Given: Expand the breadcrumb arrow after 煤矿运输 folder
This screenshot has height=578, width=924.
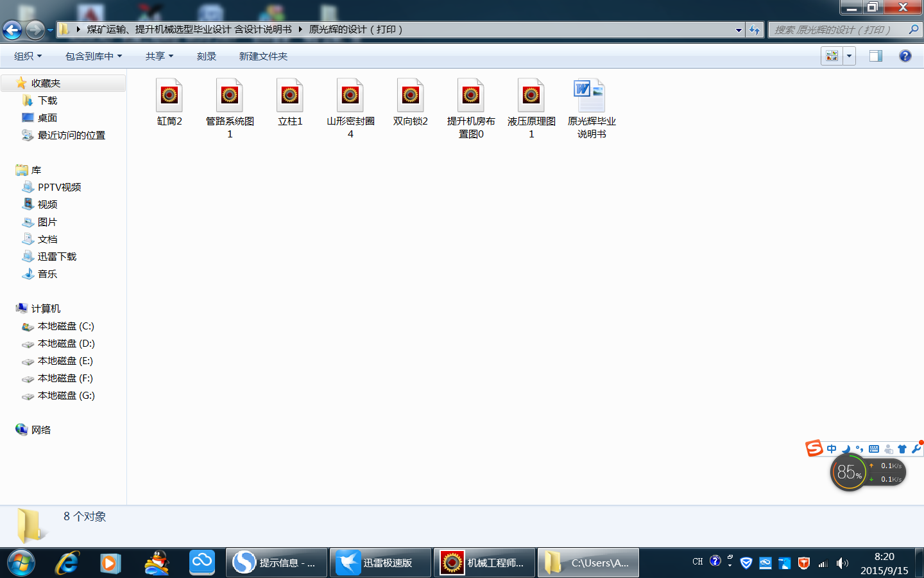Looking at the screenshot, I should coord(300,30).
